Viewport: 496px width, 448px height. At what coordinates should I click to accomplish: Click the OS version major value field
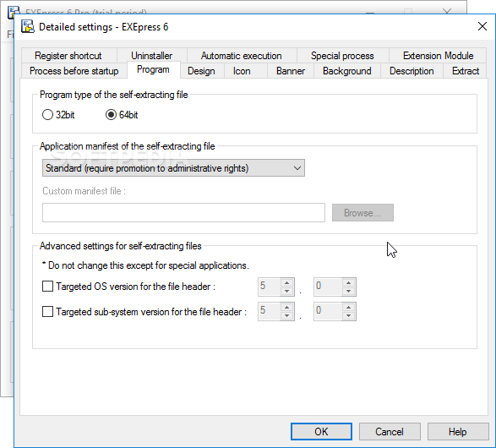pyautogui.click(x=270, y=287)
